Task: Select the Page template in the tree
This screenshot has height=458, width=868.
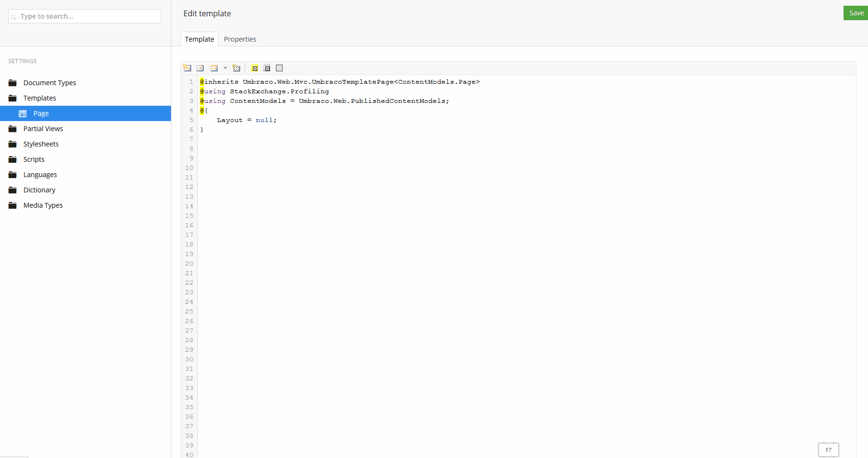Action: click(41, 113)
